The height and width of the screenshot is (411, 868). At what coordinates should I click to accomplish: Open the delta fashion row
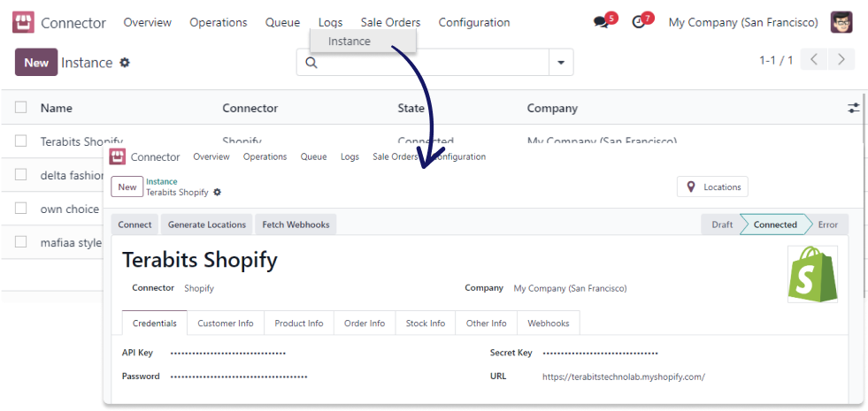click(72, 175)
